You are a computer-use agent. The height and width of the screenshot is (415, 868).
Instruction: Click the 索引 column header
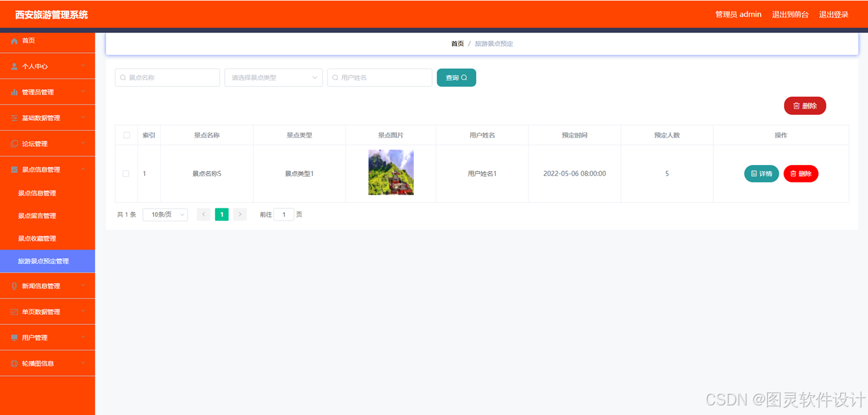[149, 135]
